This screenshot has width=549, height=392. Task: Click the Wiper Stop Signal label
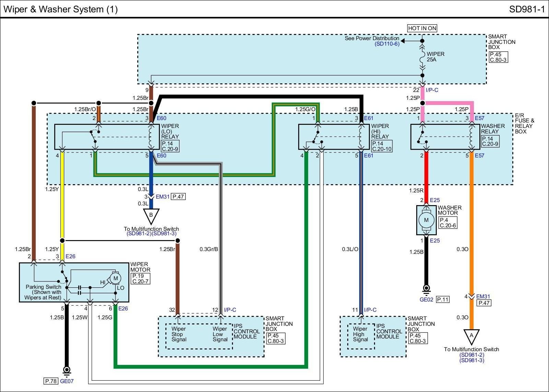click(179, 334)
